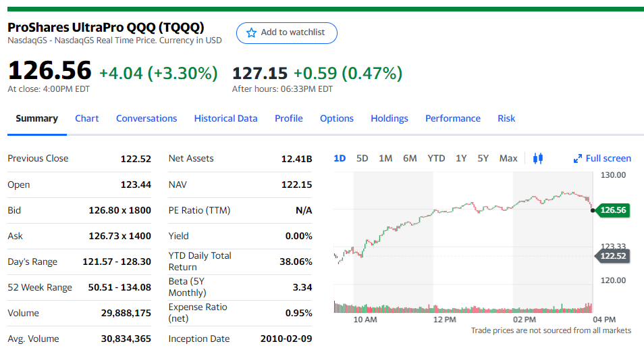Open the Historical Data tab

pos(226,118)
